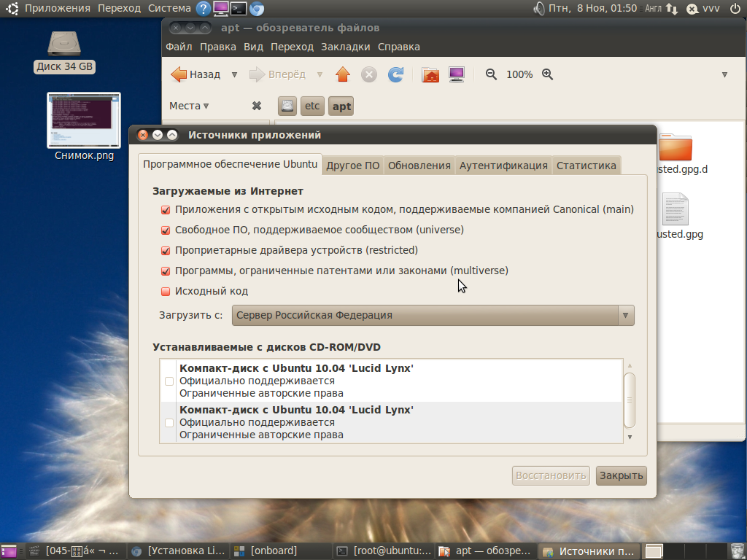Screen dimensions: 747x560
Task: Close the Places sidebar with X icon
Action: coord(256,106)
